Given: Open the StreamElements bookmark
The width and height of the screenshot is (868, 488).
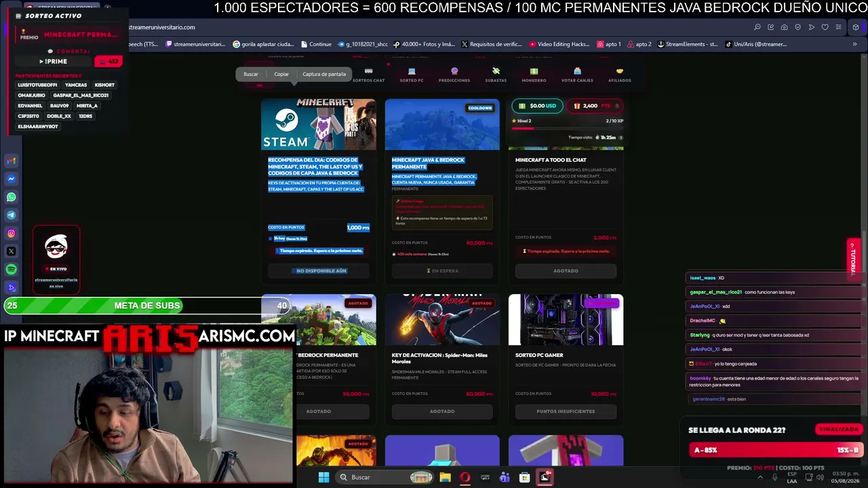Looking at the screenshot, I should (x=687, y=44).
